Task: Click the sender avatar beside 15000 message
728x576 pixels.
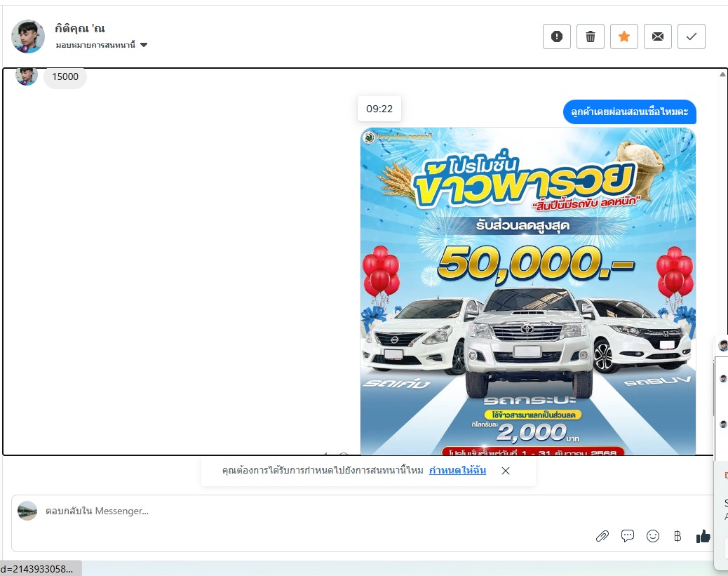Action: 27,76
